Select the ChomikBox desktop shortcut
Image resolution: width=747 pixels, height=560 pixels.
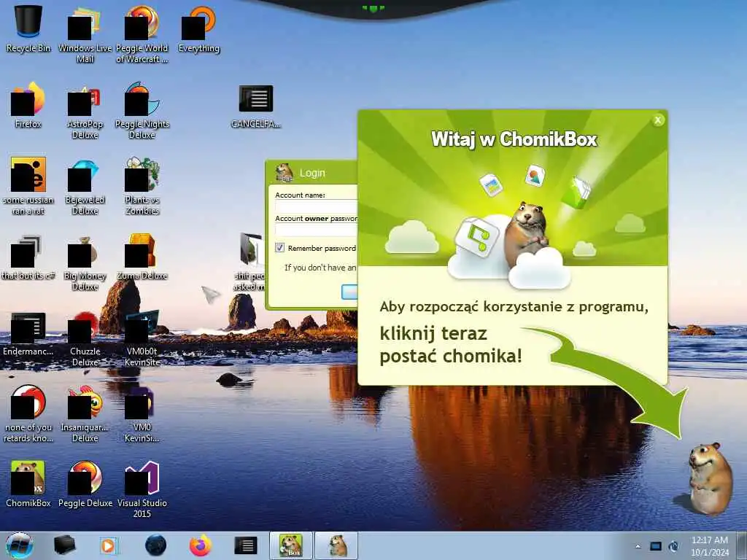click(x=28, y=484)
